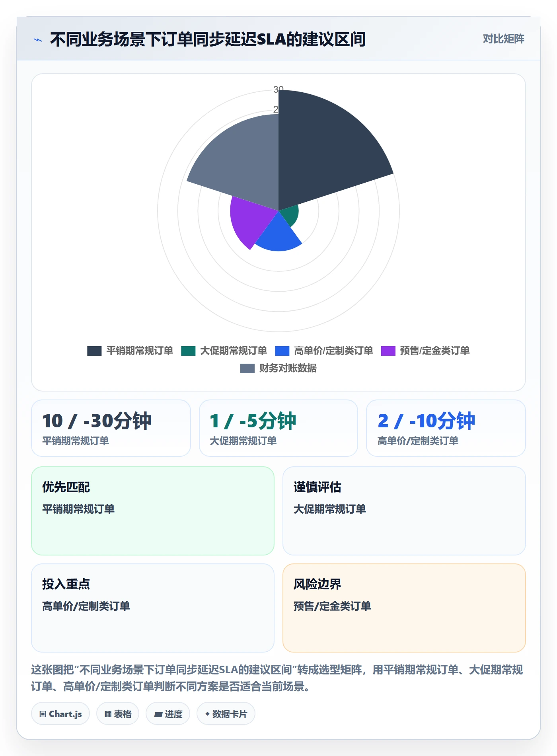Click the dark navy legend color swatch
Viewport: 557px width, 756px height.
point(94,351)
